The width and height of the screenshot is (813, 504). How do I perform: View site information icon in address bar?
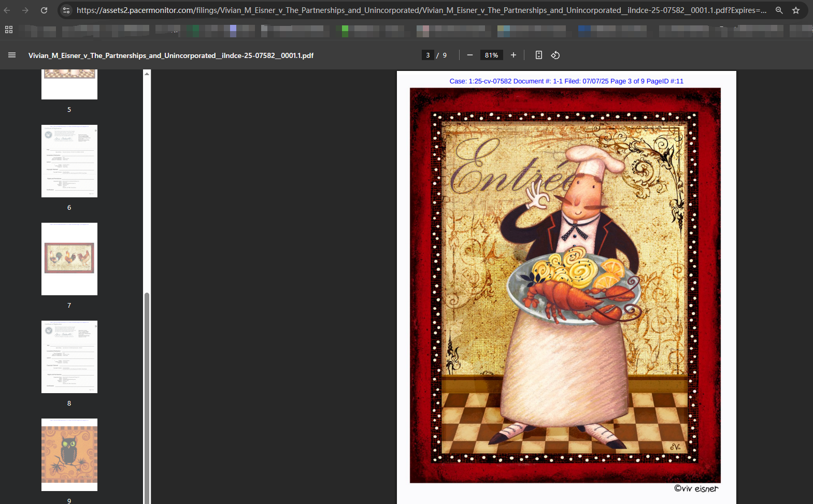(x=66, y=10)
